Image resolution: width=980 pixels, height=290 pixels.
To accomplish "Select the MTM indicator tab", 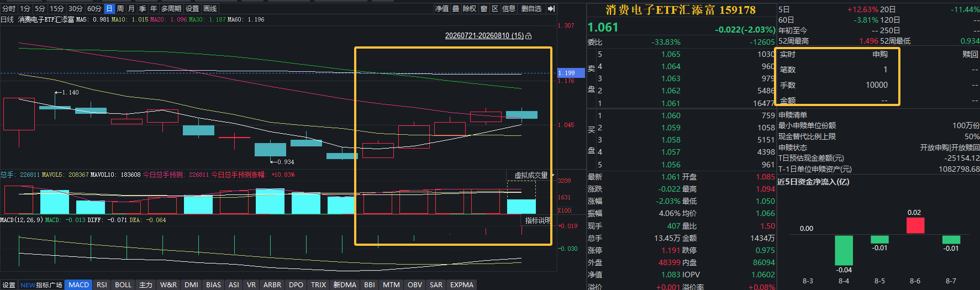I will pos(391,285).
